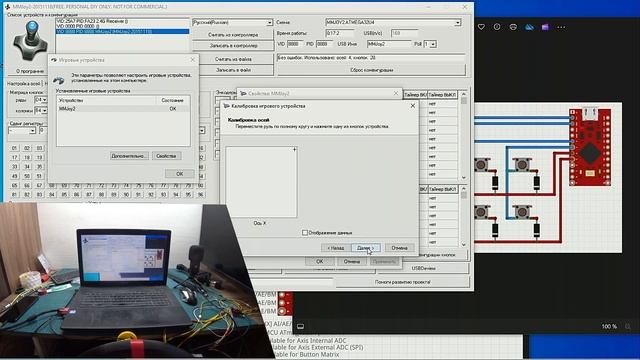Screen dimensions: 640x360
Task: Click the VID input field
Action: [x=295, y=44]
